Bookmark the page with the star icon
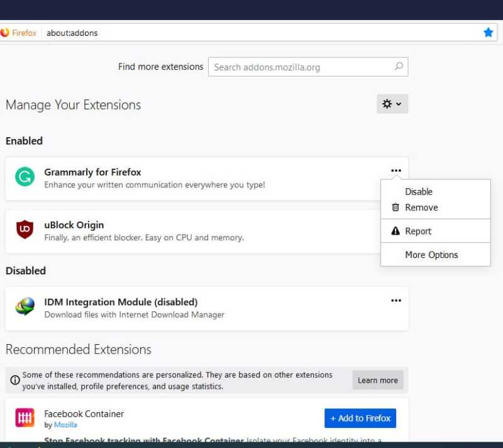Image resolution: width=503 pixels, height=448 pixels. pyautogui.click(x=489, y=31)
